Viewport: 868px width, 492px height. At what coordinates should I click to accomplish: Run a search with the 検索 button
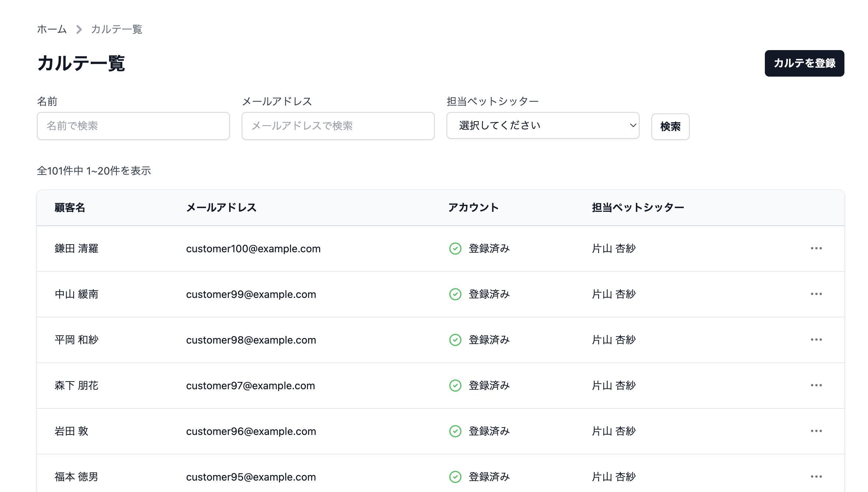670,126
